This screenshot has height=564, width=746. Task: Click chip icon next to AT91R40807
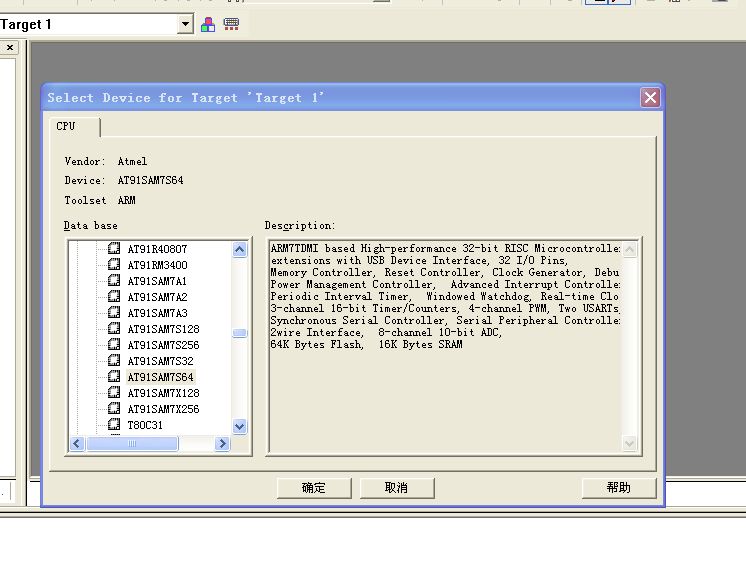114,248
